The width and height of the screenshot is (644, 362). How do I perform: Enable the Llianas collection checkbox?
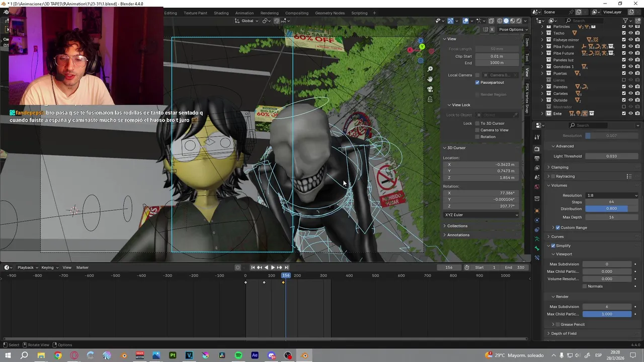[x=624, y=80]
